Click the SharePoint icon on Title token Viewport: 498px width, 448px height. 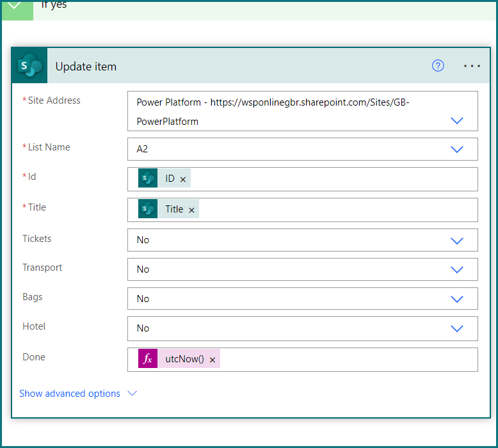click(x=148, y=209)
